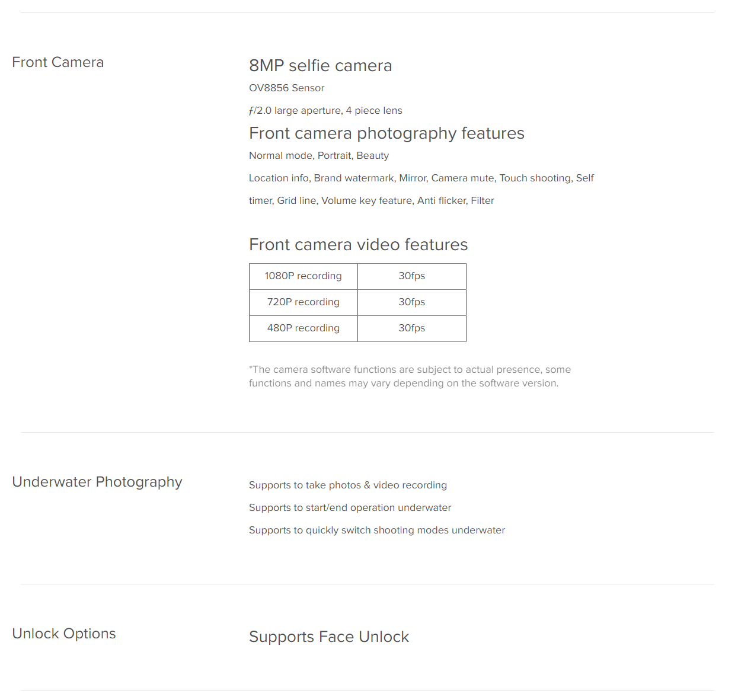
Task: Click the OV8856 Sensor text
Action: click(287, 88)
